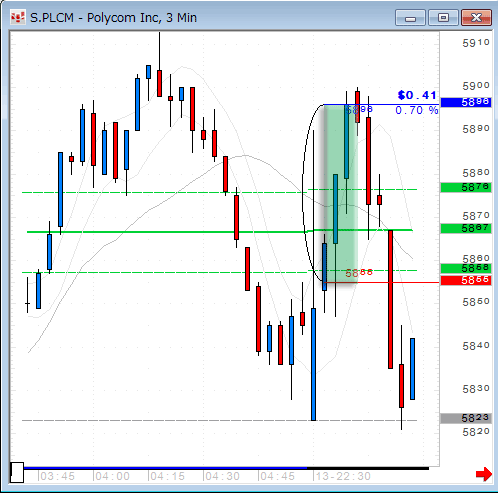Click the $0.41 profit label
498x493 pixels.
[417, 95]
